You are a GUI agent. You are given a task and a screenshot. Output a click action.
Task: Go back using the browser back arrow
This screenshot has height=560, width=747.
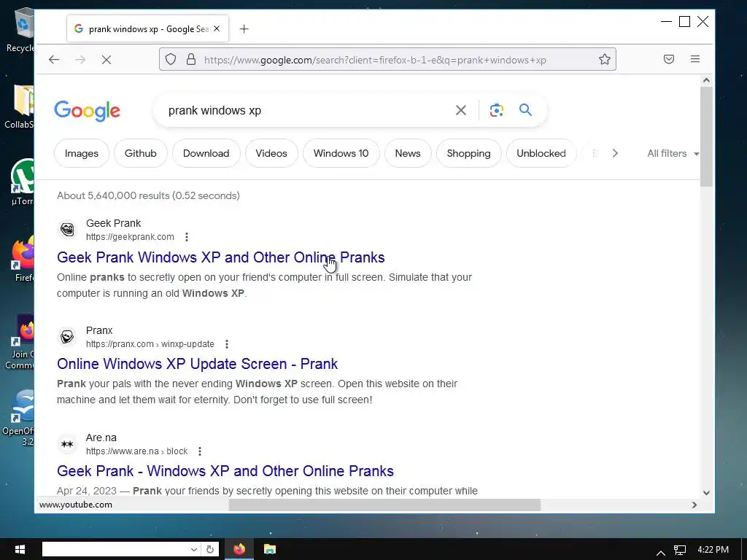(54, 60)
